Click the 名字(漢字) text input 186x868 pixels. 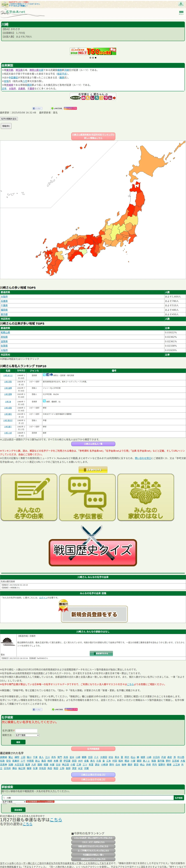click(26, 731)
